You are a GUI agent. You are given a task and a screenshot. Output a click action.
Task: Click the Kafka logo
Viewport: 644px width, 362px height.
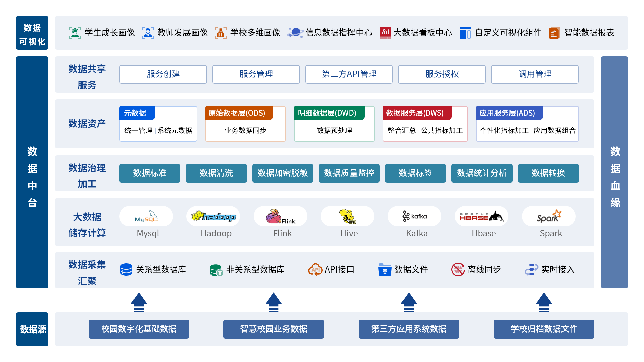pos(415,217)
